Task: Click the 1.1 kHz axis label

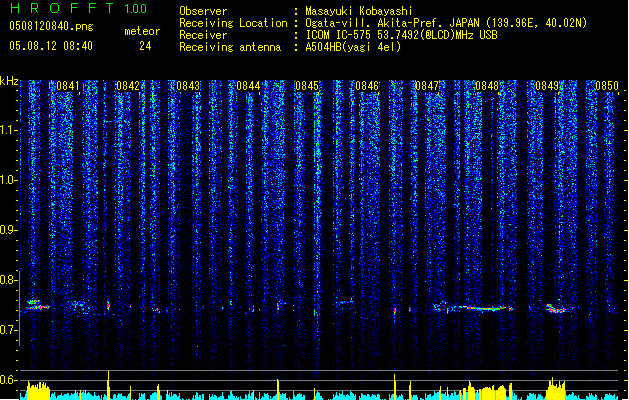Action: click(x=9, y=130)
